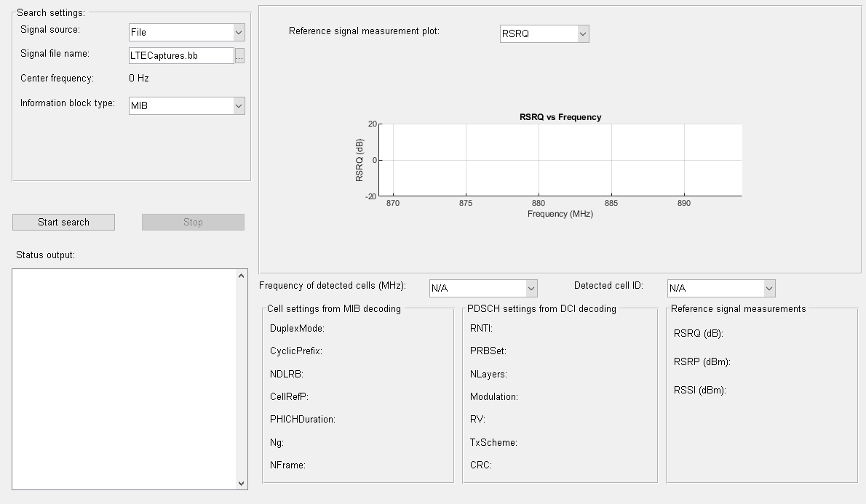The width and height of the screenshot is (866, 504).
Task: Click the Cell settings from MIB decoding title
Action: point(333,309)
